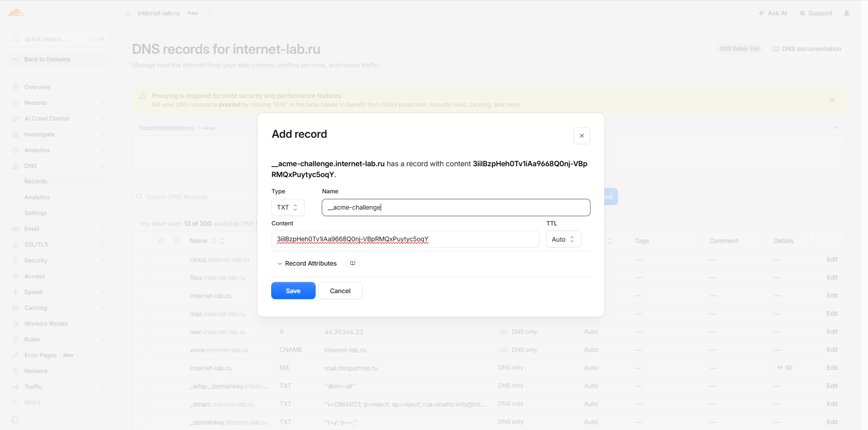Collapse sidebar with bottom panel icon
The image size is (868, 430).
[15, 420]
